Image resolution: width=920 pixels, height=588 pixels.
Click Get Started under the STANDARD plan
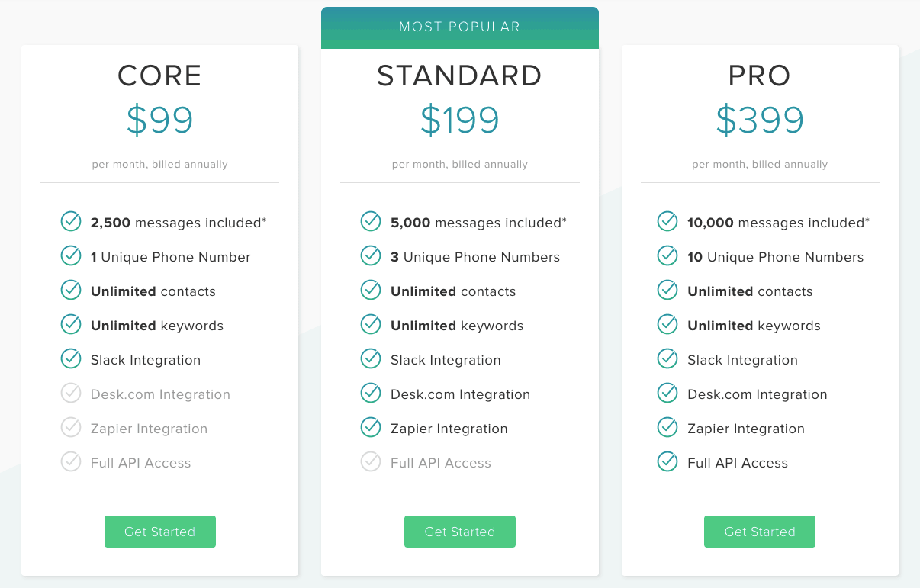click(459, 532)
